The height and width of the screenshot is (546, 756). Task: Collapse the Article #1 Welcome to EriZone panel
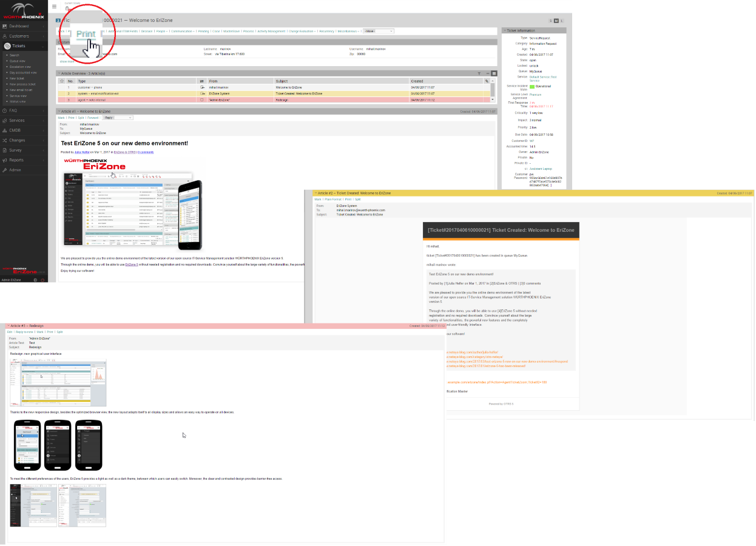(x=59, y=112)
